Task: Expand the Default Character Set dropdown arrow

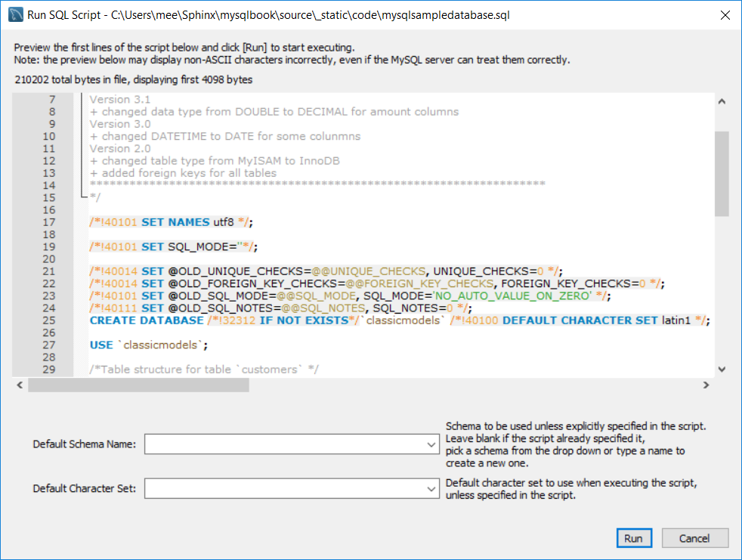Action: (430, 489)
